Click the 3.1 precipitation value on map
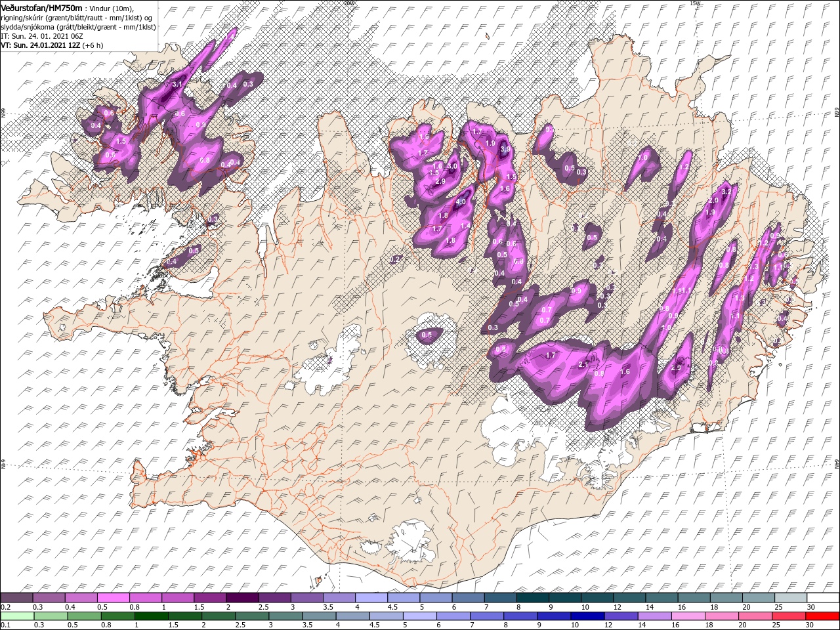This screenshot has height=630, width=840. point(177,85)
